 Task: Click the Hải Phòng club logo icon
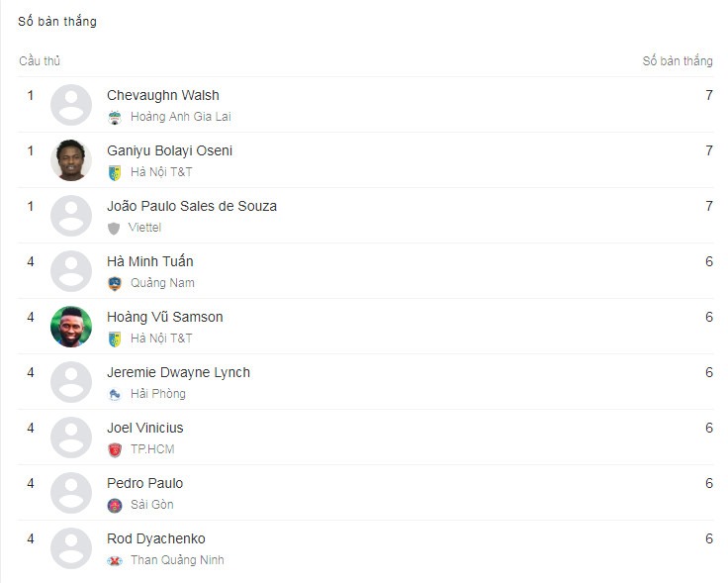pyautogui.click(x=115, y=394)
